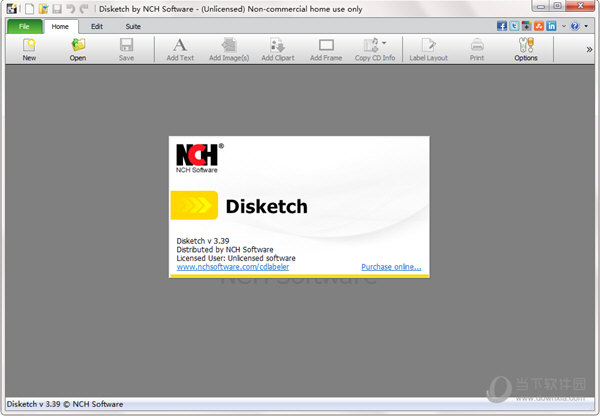Switch to the Suite tab
600x416 pixels.
(132, 26)
